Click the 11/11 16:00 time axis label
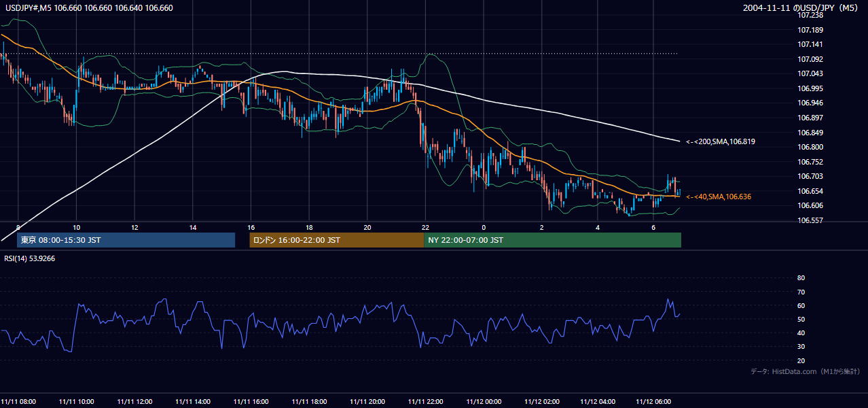Viewport: 868px width, 408px height. 251,402
